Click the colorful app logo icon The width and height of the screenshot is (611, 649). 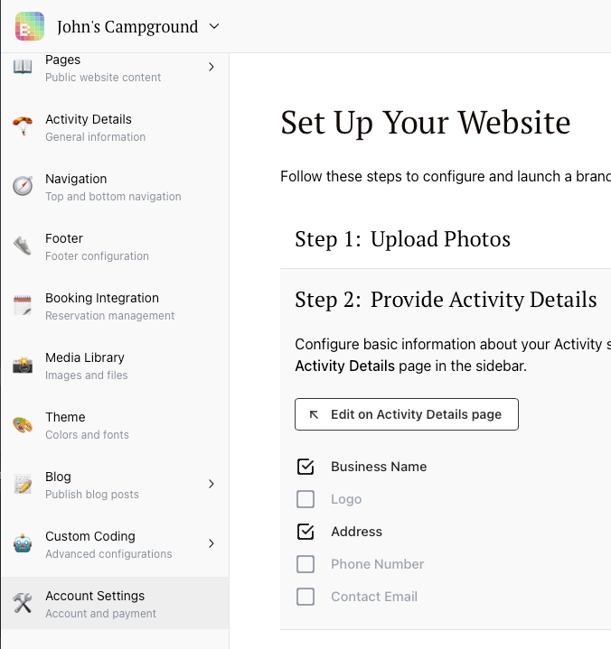pyautogui.click(x=30, y=26)
